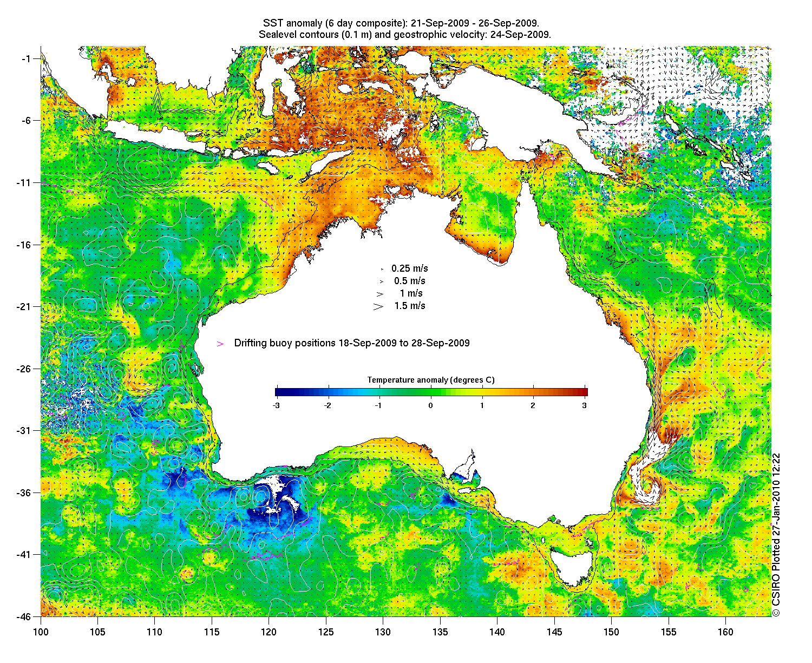The width and height of the screenshot is (812, 663).
Task: Click the Sealevel contours subtitle line
Action: pos(404,35)
